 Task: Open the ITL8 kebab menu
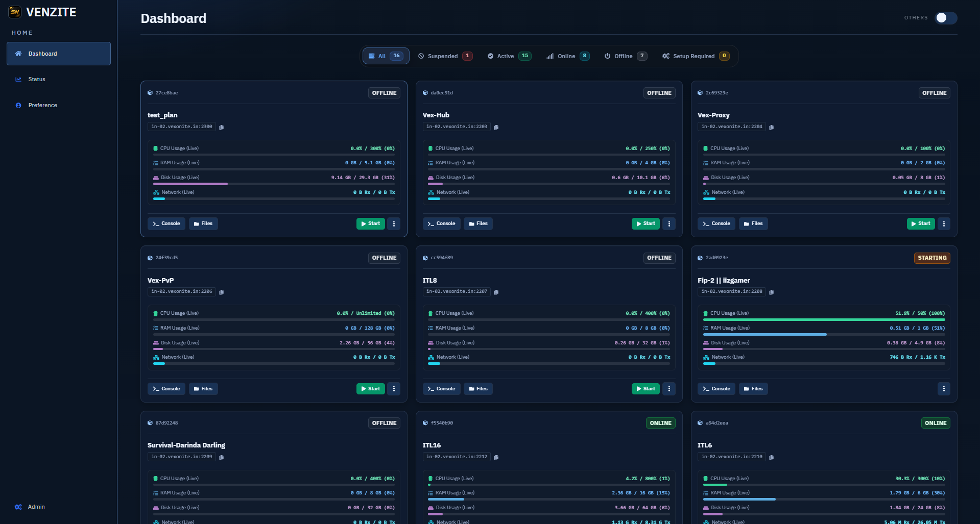click(669, 389)
